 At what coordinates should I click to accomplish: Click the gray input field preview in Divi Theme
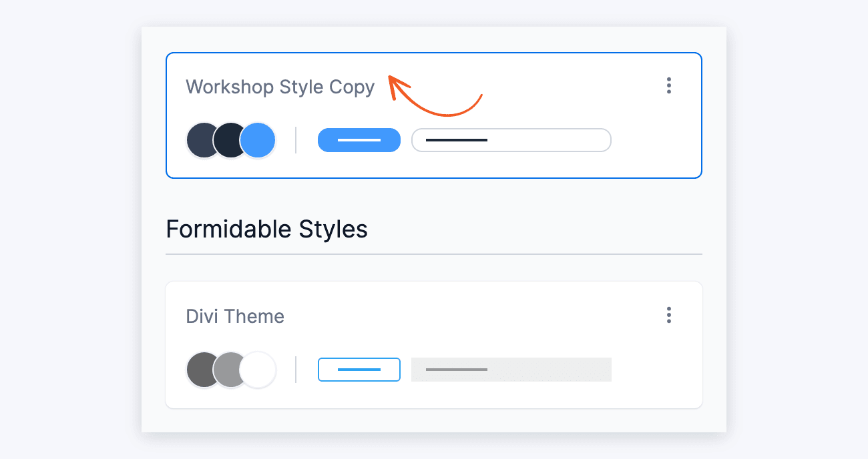511,370
